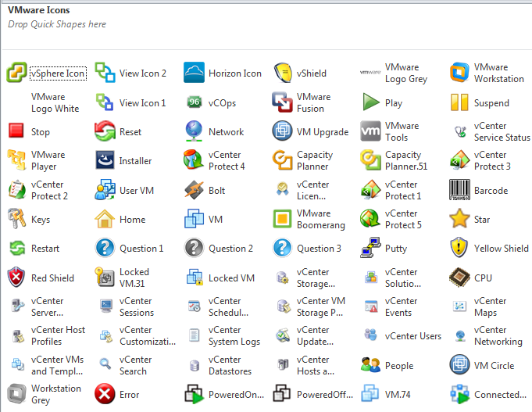Select the green Restart arrows icon
Image resolution: width=532 pixels, height=412 pixels.
[x=17, y=248]
